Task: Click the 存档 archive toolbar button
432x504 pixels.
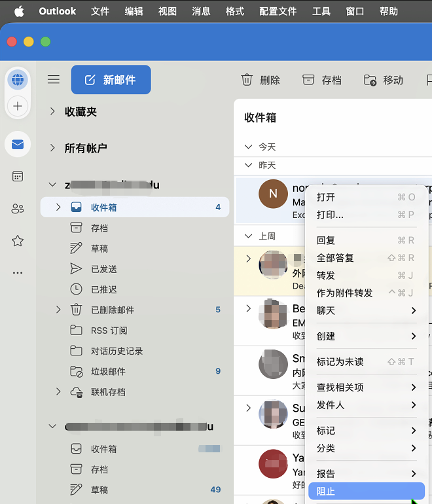Action: tap(322, 80)
